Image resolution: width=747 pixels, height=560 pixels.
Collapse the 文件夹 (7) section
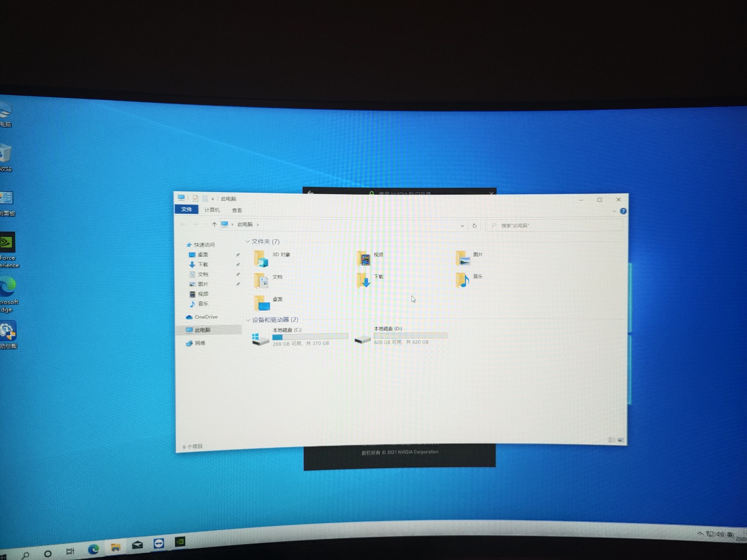tap(248, 242)
